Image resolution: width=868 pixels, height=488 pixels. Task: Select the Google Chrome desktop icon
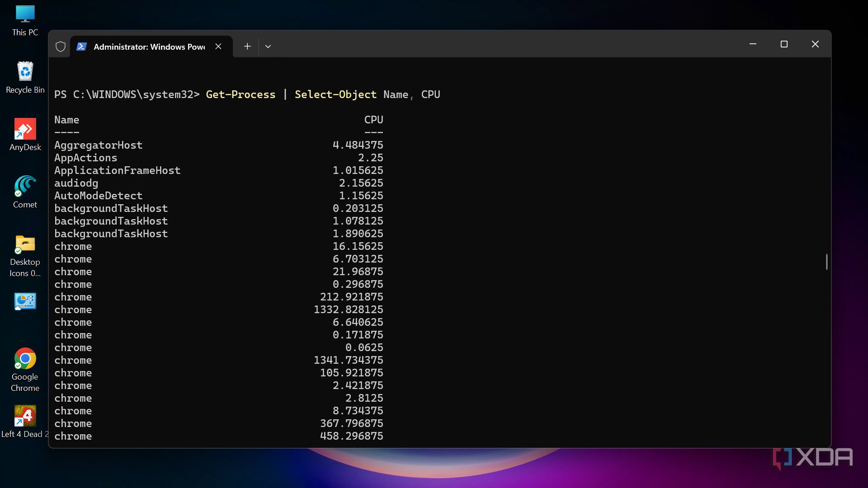[25, 370]
